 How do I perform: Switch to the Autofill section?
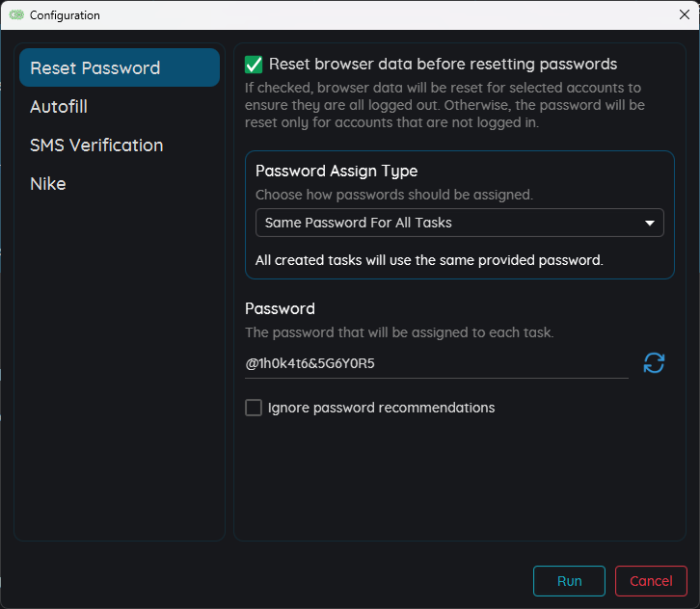click(59, 107)
